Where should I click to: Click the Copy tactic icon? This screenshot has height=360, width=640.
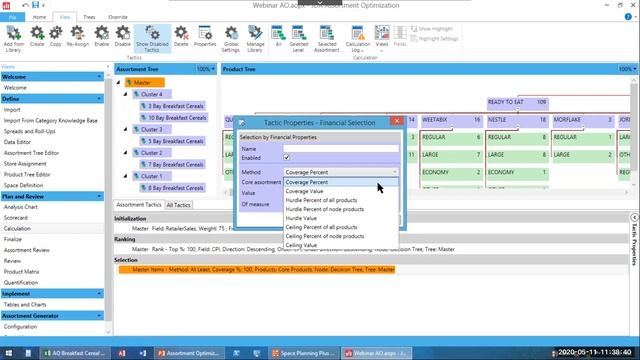point(56,37)
